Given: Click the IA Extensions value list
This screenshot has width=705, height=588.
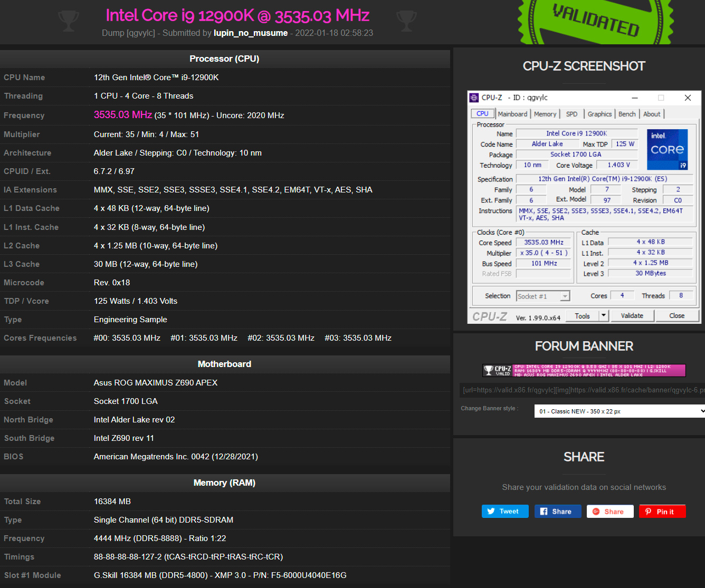Looking at the screenshot, I should tap(233, 190).
